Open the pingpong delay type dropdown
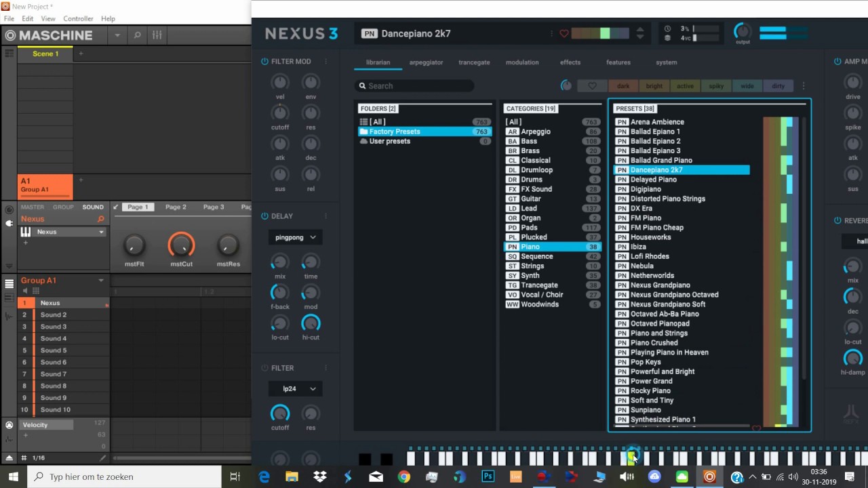Image resolution: width=868 pixels, height=488 pixels. coord(295,237)
